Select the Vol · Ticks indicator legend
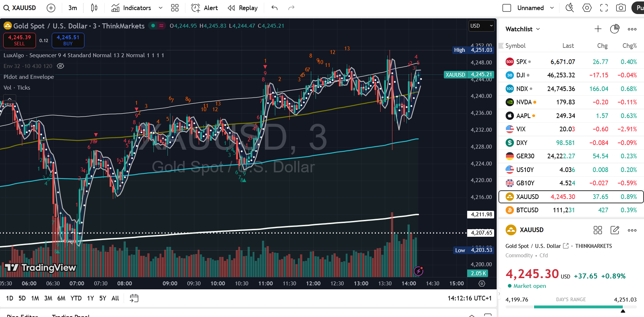Screen dimensions: 644x317 click(x=17, y=88)
